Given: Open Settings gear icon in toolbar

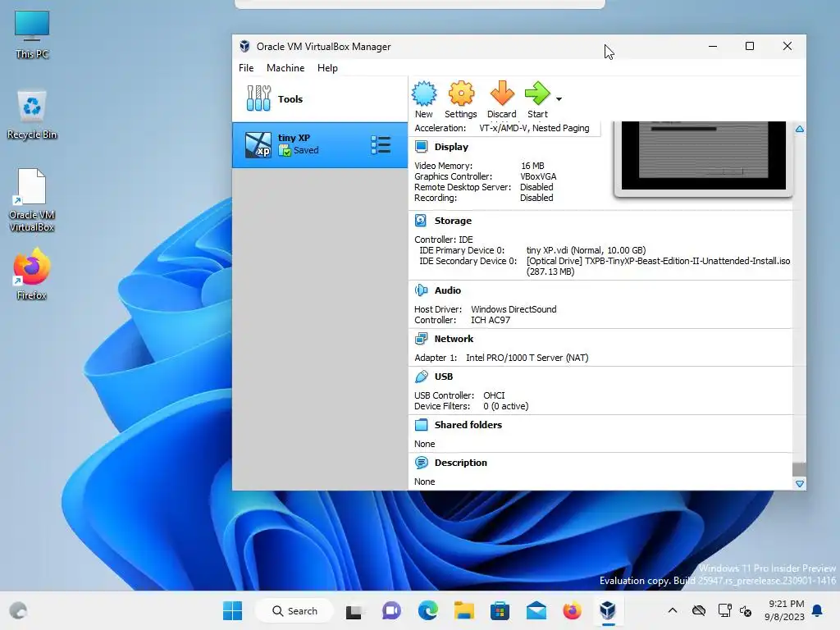Looking at the screenshot, I should point(461,94).
